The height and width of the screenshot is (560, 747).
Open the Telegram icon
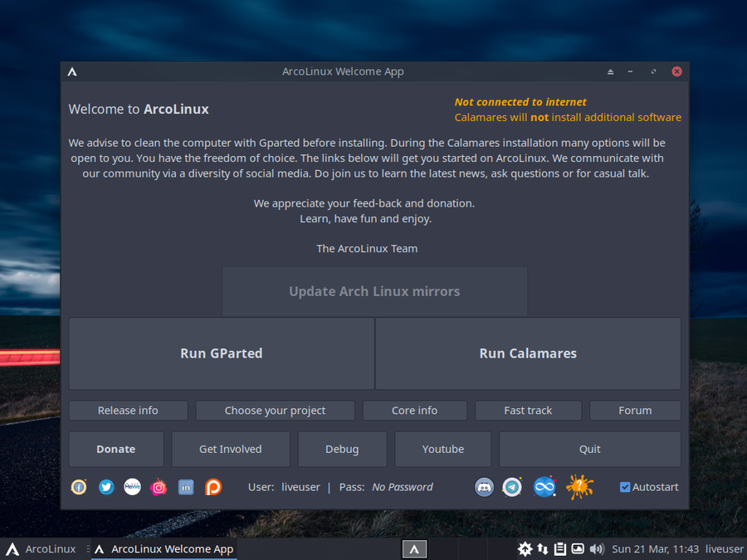pyautogui.click(x=512, y=487)
